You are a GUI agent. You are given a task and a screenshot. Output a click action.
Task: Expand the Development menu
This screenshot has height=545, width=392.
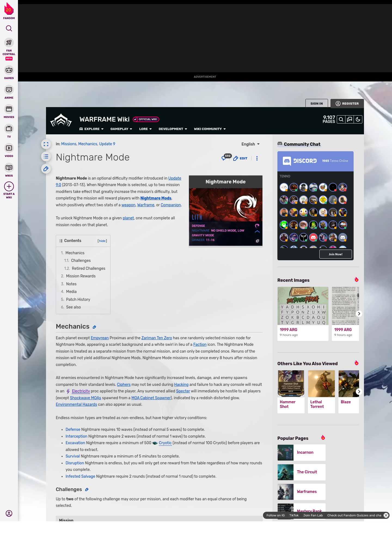coord(173,129)
